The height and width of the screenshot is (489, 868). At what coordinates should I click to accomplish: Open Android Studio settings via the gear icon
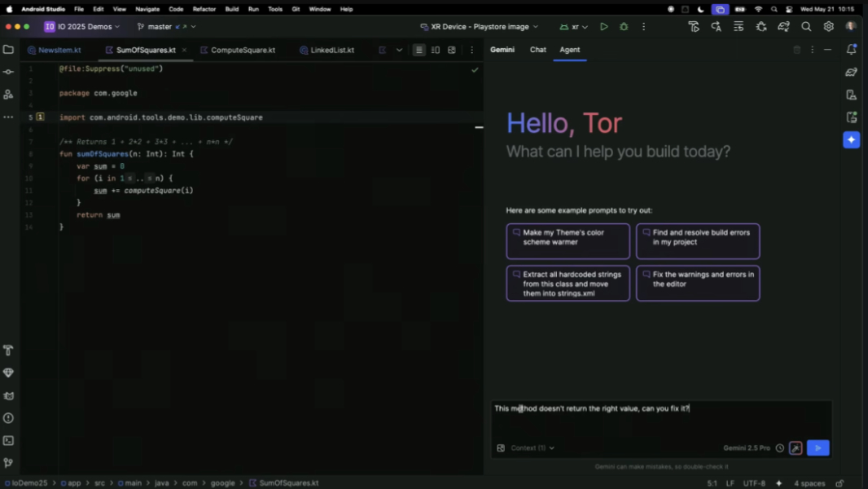pos(828,27)
